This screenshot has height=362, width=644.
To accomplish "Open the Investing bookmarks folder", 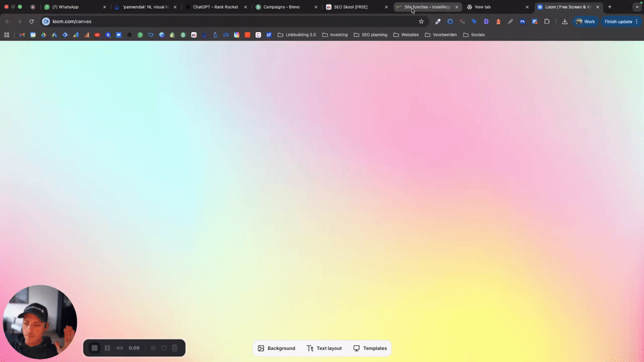I will [x=335, y=35].
